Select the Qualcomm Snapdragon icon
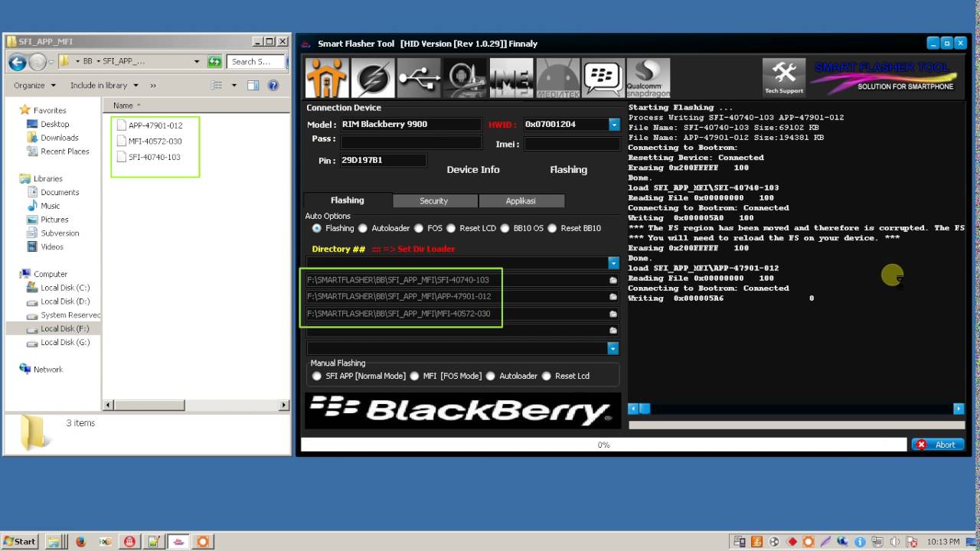Viewport: 980px width, 551px height. (648, 78)
